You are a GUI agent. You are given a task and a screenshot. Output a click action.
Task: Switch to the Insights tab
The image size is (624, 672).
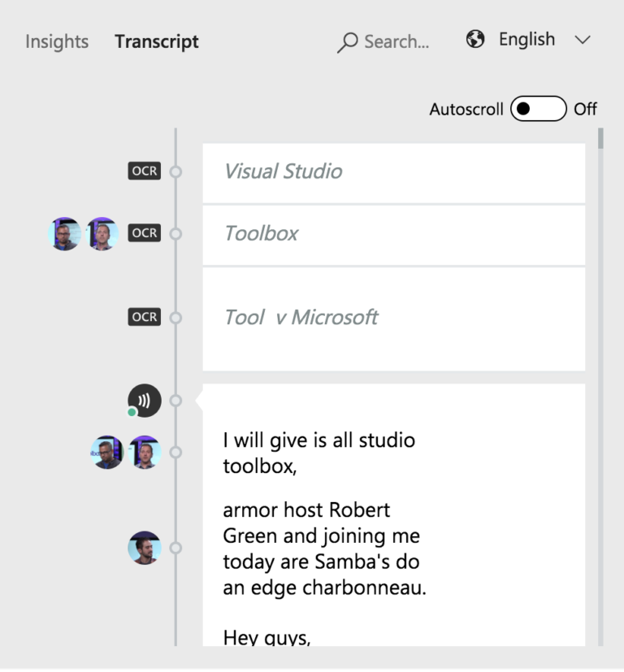pyautogui.click(x=56, y=41)
